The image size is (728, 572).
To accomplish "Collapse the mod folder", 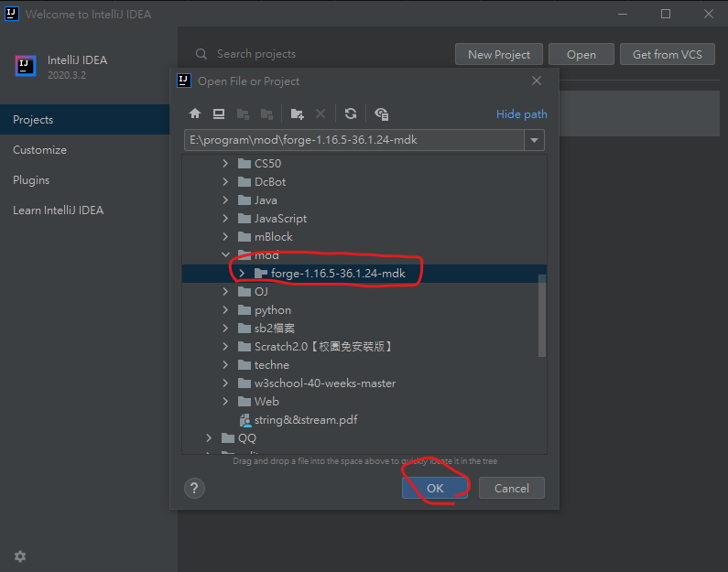I will click(x=225, y=254).
